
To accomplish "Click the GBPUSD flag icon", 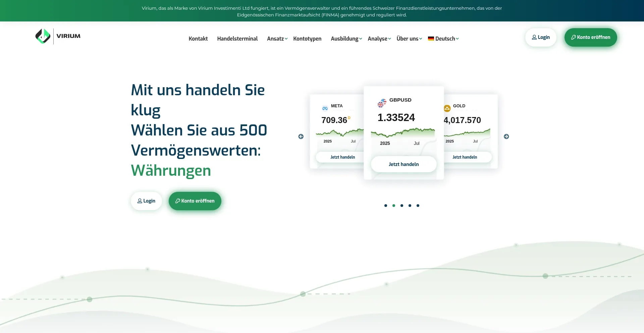I will point(382,103).
